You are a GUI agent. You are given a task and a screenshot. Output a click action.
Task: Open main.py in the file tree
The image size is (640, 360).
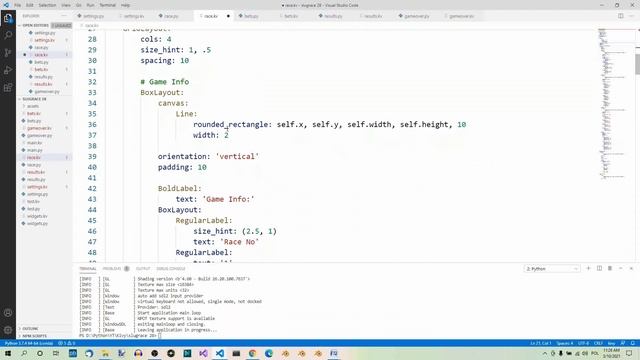pyautogui.click(x=35, y=150)
